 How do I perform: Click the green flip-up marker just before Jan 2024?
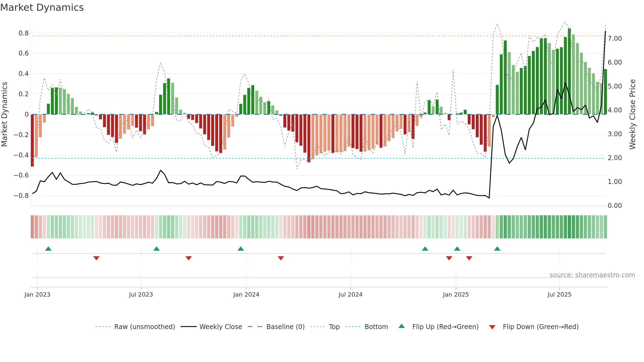click(241, 249)
